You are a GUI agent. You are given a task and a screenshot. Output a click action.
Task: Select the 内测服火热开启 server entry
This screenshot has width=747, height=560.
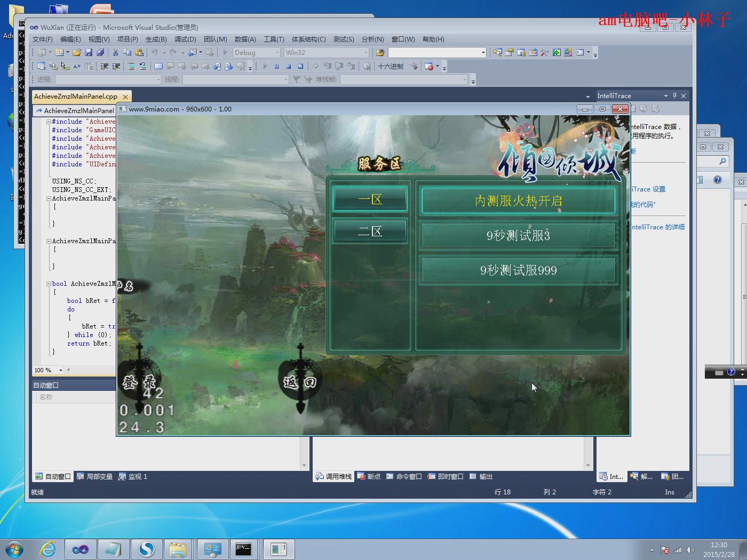click(518, 201)
